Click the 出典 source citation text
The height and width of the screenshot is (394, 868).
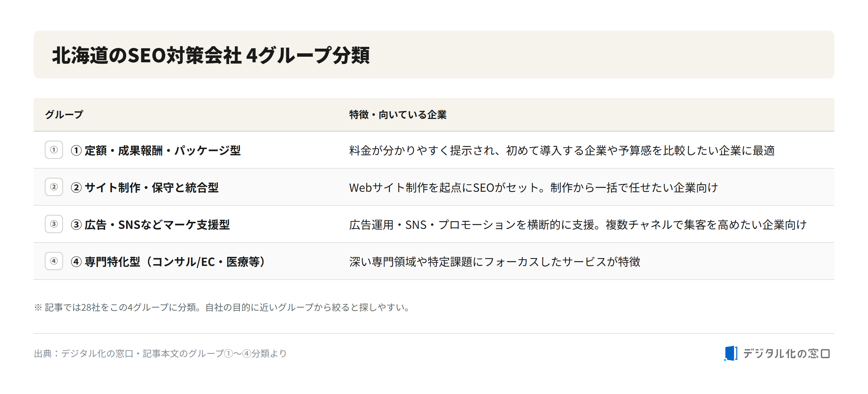coord(160,353)
